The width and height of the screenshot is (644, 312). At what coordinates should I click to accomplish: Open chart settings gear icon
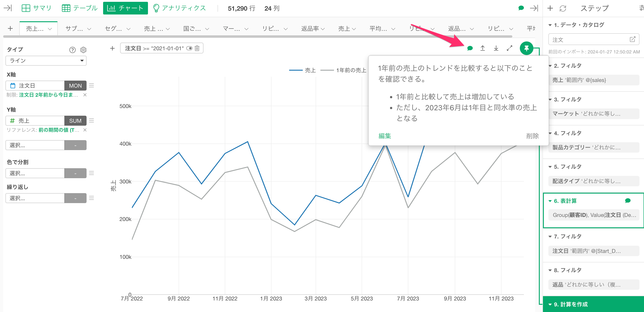(x=83, y=50)
